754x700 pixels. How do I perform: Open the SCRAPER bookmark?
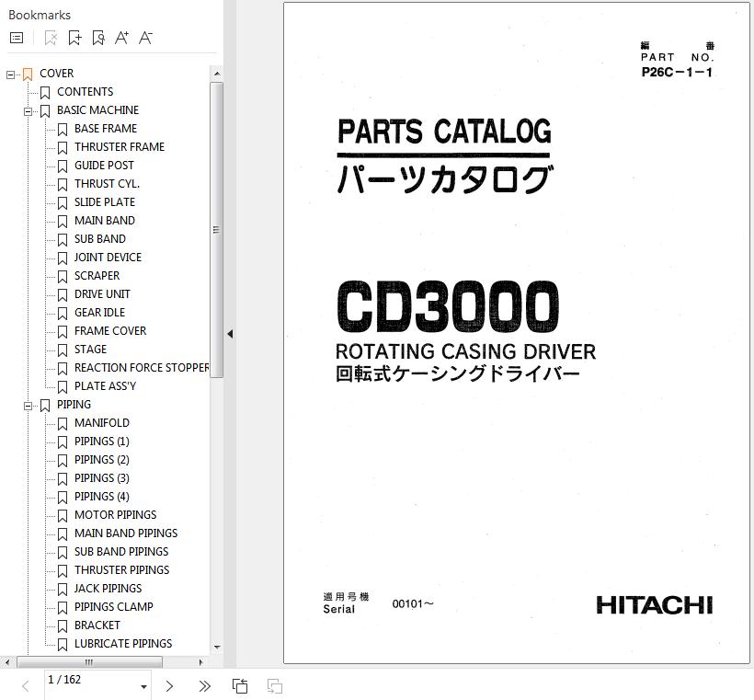tap(97, 276)
